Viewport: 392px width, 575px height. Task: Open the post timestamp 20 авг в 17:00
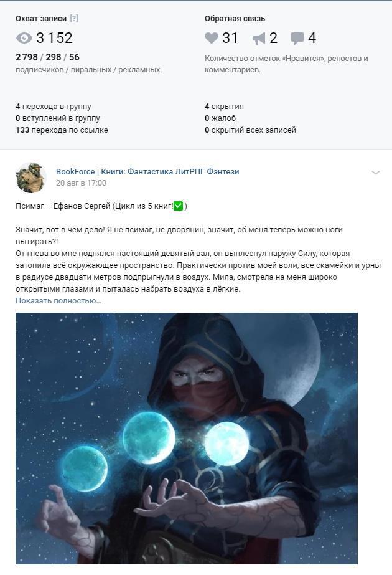click(x=81, y=183)
